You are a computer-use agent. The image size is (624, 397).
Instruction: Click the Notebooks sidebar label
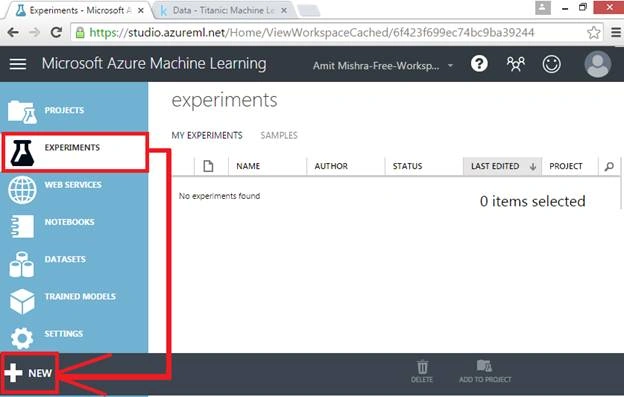tap(69, 222)
